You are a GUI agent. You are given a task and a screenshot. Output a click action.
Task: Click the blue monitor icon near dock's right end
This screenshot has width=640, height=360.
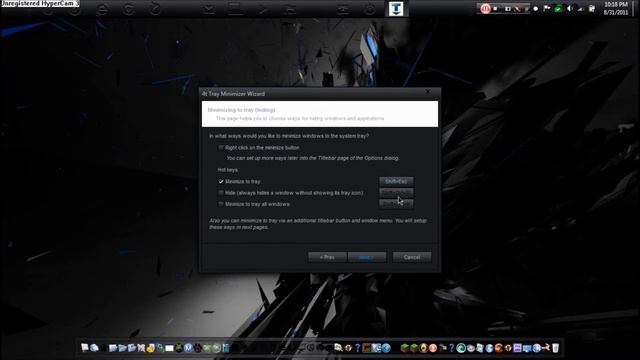pos(527,348)
